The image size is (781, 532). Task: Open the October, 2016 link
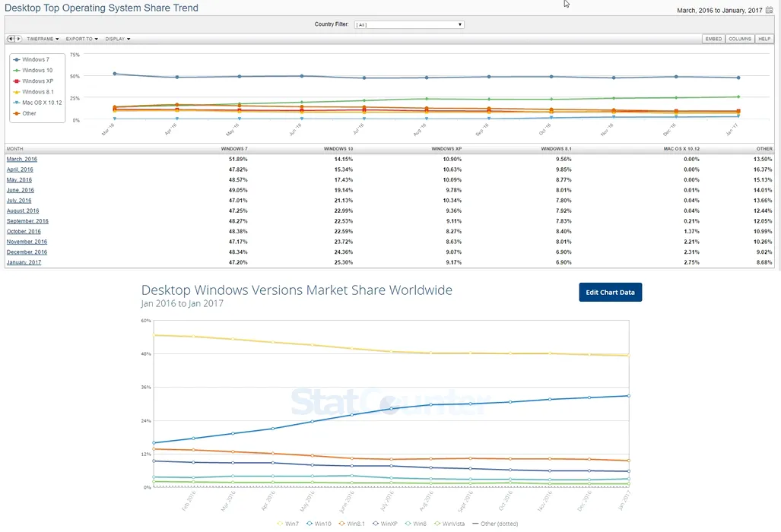(24, 231)
